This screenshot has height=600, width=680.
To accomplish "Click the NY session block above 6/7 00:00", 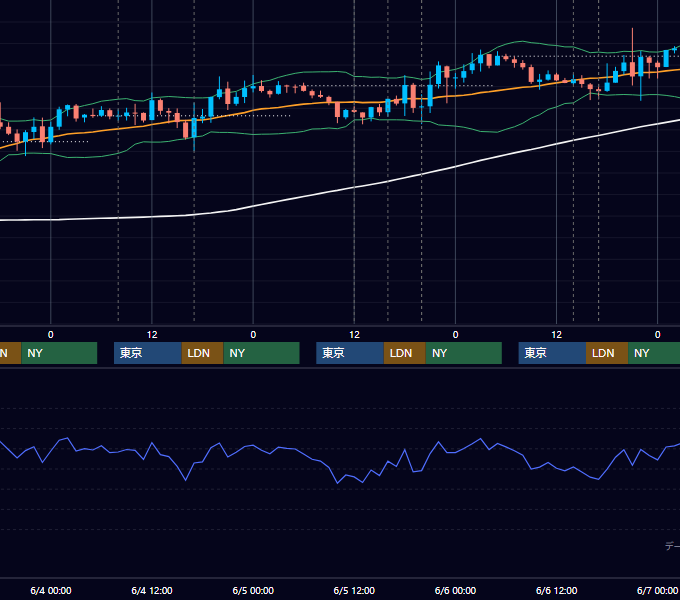I will [x=654, y=353].
